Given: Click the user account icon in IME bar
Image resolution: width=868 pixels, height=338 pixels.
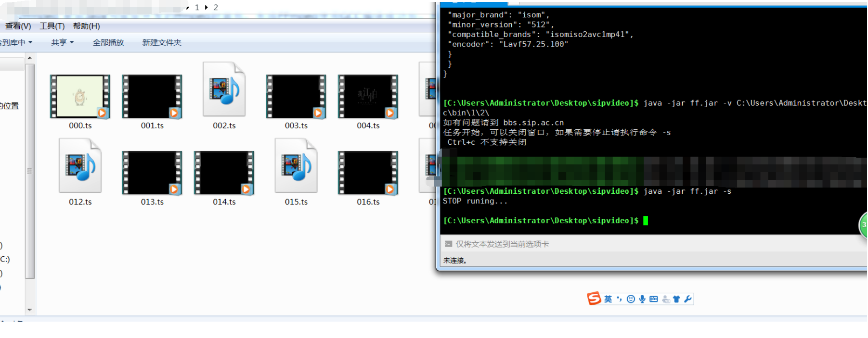Looking at the screenshot, I should [666, 299].
